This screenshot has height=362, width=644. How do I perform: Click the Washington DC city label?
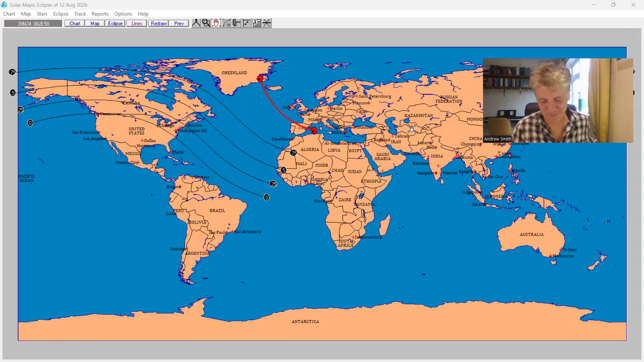pos(193,131)
